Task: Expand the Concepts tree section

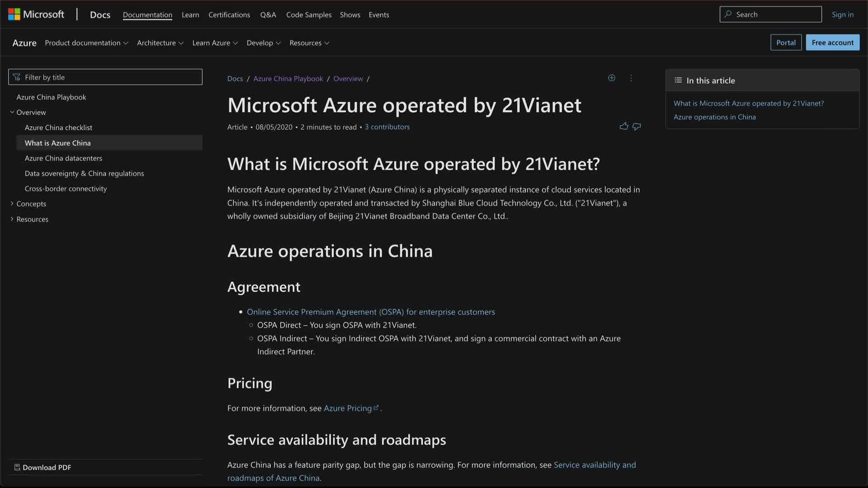Action: [12, 204]
